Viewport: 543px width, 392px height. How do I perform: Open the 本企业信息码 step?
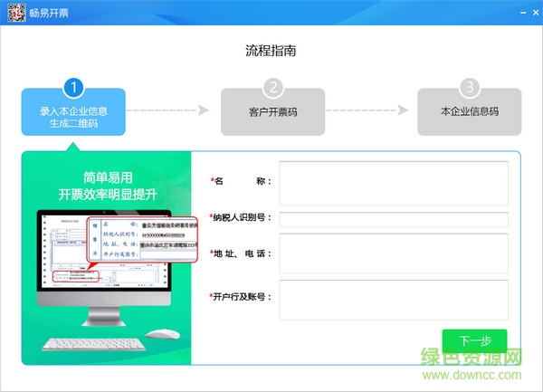(469, 112)
